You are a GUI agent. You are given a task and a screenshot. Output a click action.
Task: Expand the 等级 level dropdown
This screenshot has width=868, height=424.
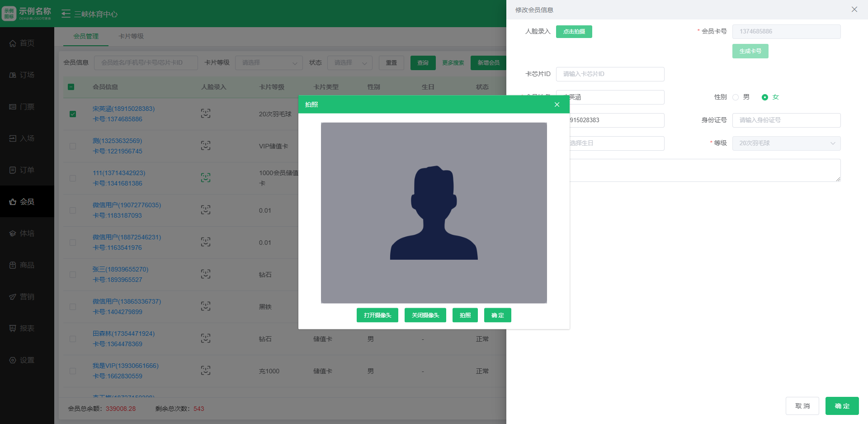click(786, 143)
